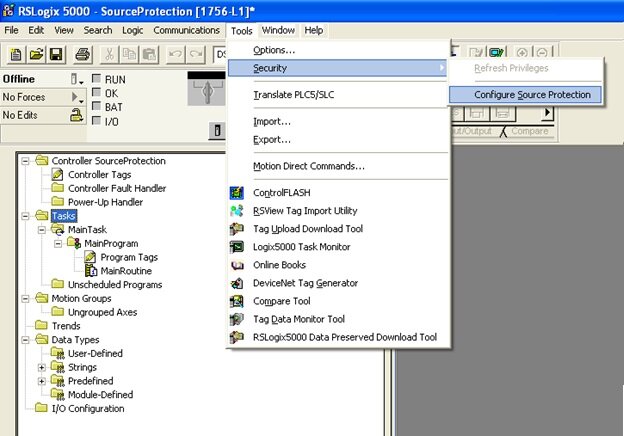Screen dimensions: 624x436
Task: Open the No Forces dropdown arrow
Action: click(x=77, y=97)
